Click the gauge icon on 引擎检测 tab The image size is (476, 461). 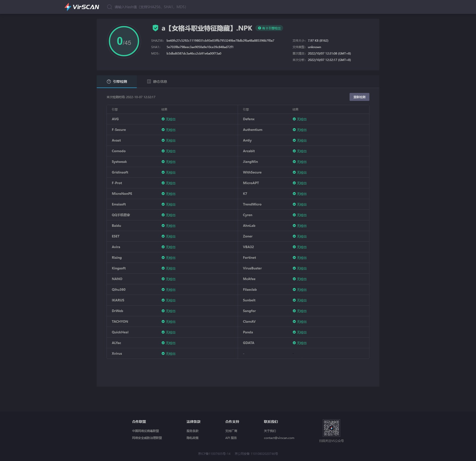click(109, 82)
